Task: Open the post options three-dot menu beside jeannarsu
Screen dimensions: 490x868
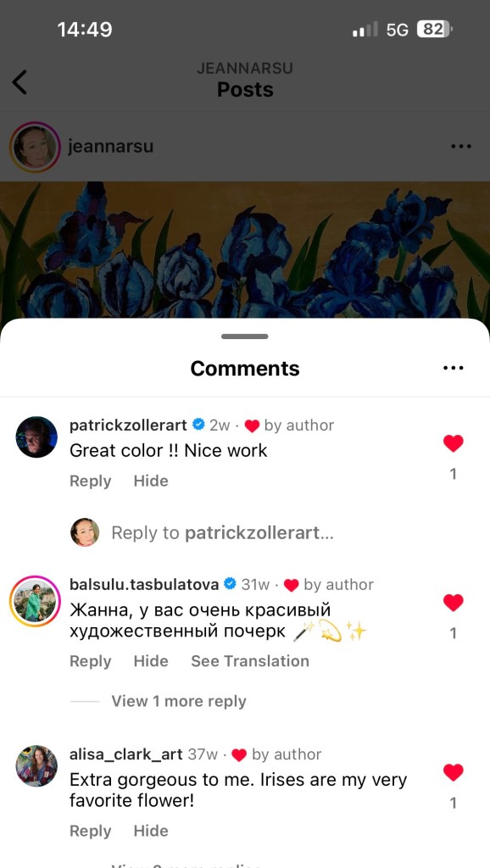Action: (x=460, y=147)
